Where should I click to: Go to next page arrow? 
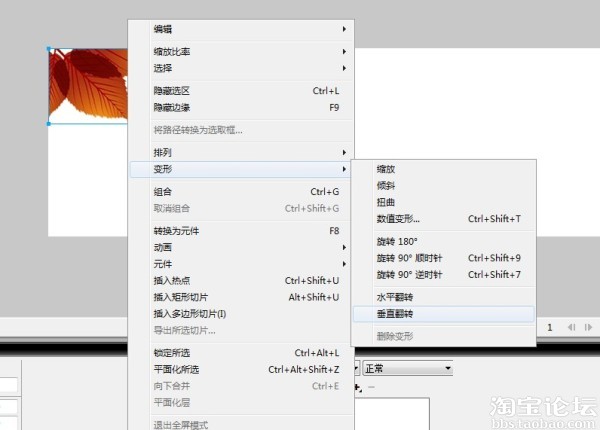(589, 327)
